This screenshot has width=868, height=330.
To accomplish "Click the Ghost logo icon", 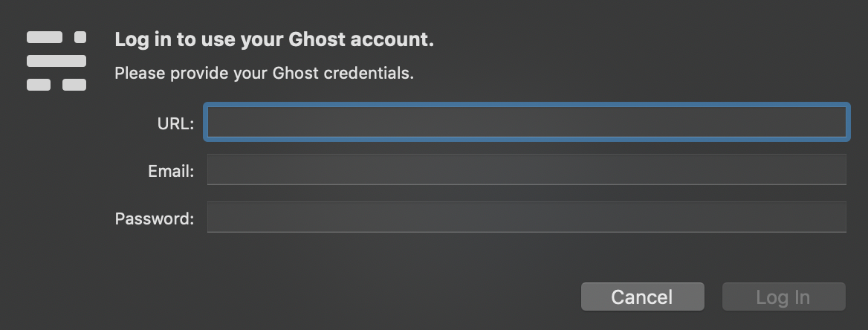I will (x=56, y=61).
